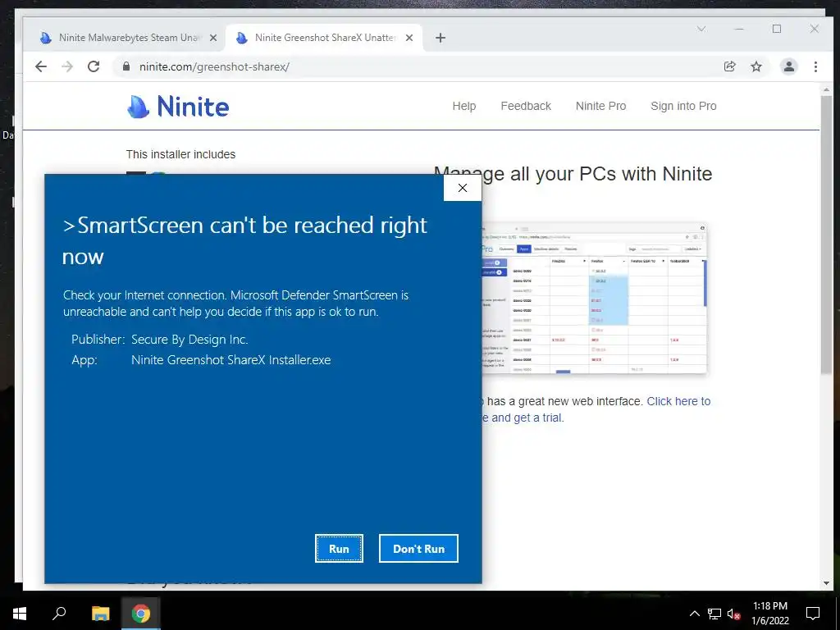Click Run in the SmartScreen dialog
840x630 pixels.
pyautogui.click(x=339, y=548)
